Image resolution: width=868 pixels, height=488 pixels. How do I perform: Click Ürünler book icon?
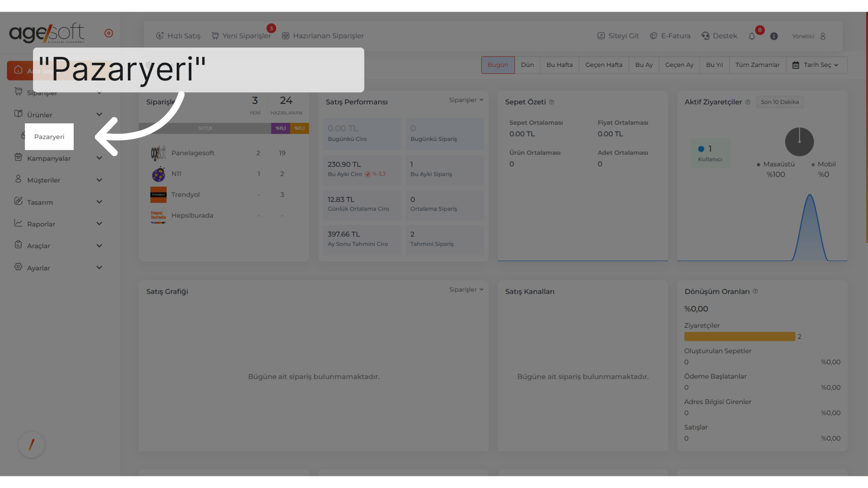tap(18, 113)
